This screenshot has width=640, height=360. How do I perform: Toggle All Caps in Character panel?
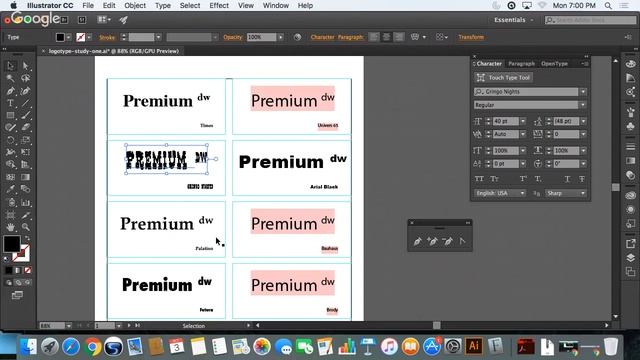[x=479, y=179]
